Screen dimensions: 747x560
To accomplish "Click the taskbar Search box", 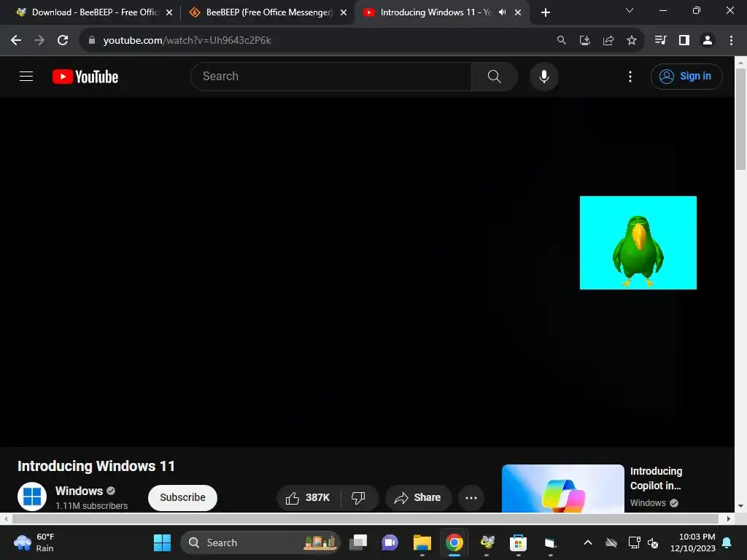I will [x=260, y=542].
